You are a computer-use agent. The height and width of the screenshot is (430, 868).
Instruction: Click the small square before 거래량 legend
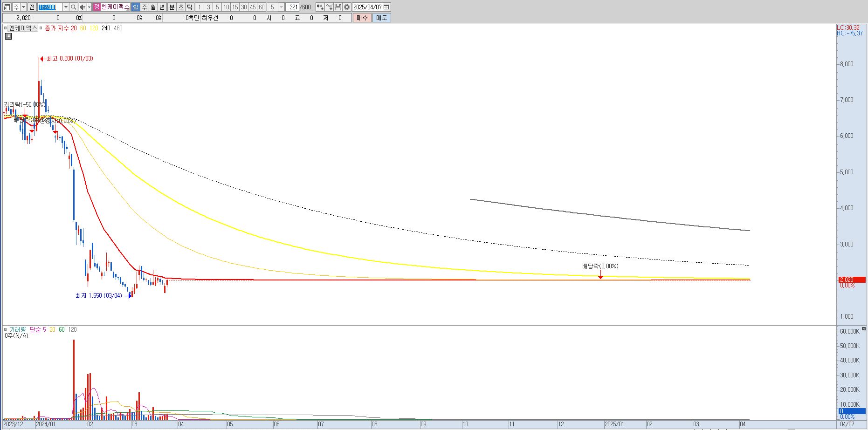point(6,329)
